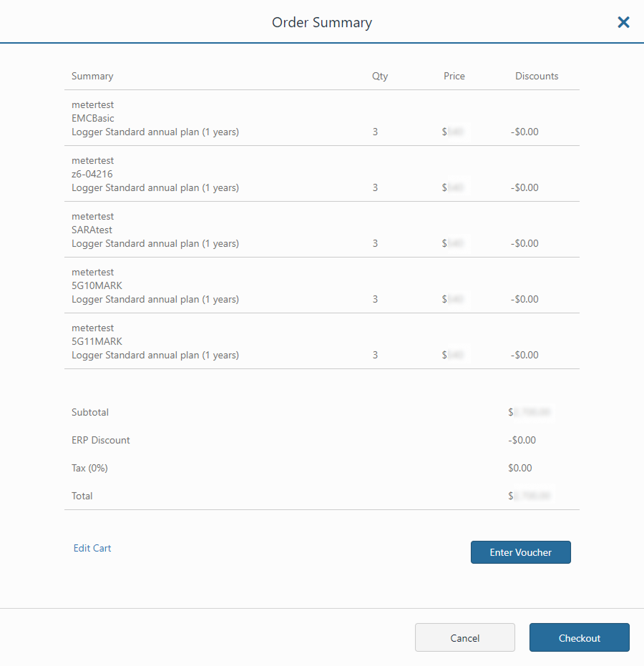644x666 pixels.
Task: Select the EMCBasic device name
Action: (93, 118)
